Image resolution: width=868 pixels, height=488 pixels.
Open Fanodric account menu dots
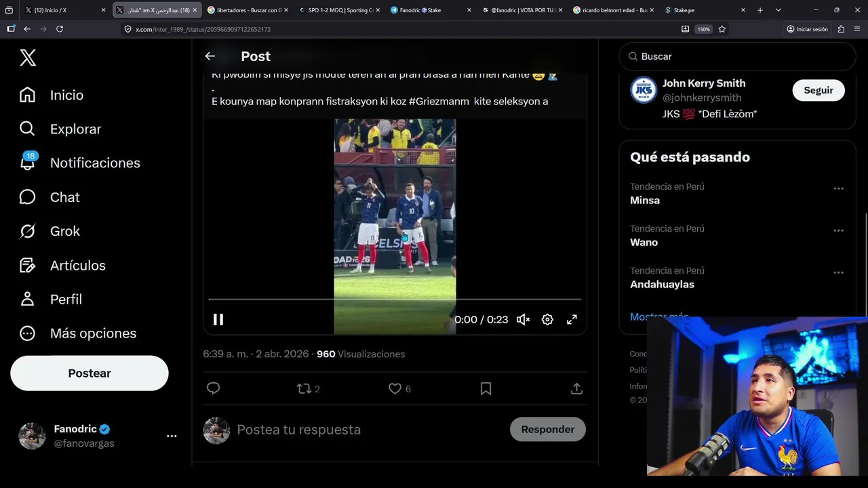click(172, 436)
